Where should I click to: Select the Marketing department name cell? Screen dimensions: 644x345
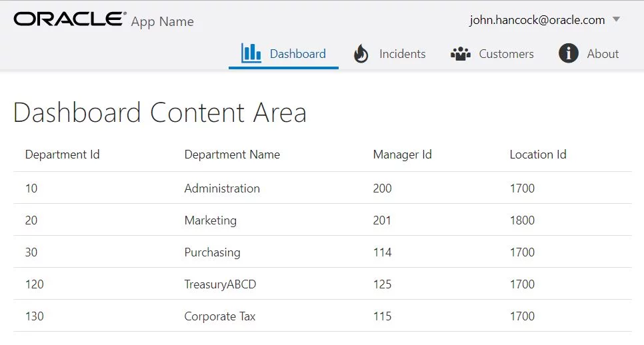tap(211, 220)
